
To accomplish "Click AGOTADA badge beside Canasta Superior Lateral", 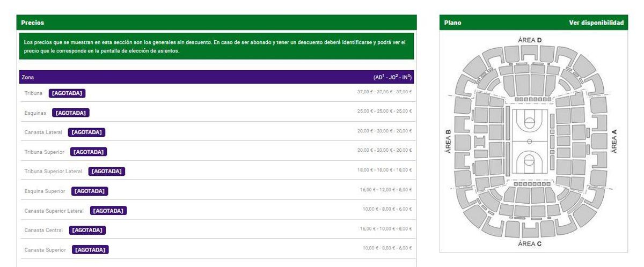I will pyautogui.click(x=108, y=211).
